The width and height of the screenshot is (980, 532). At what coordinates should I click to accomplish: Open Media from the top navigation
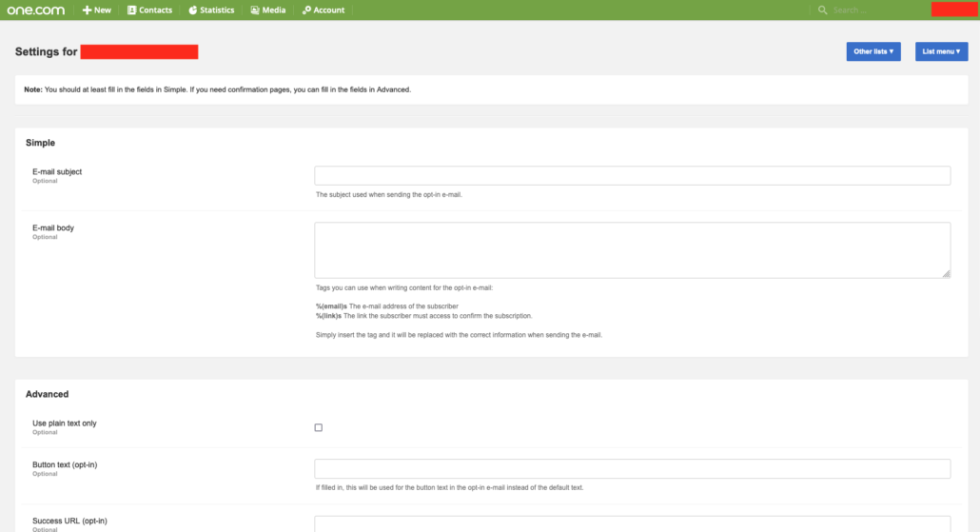coord(268,10)
